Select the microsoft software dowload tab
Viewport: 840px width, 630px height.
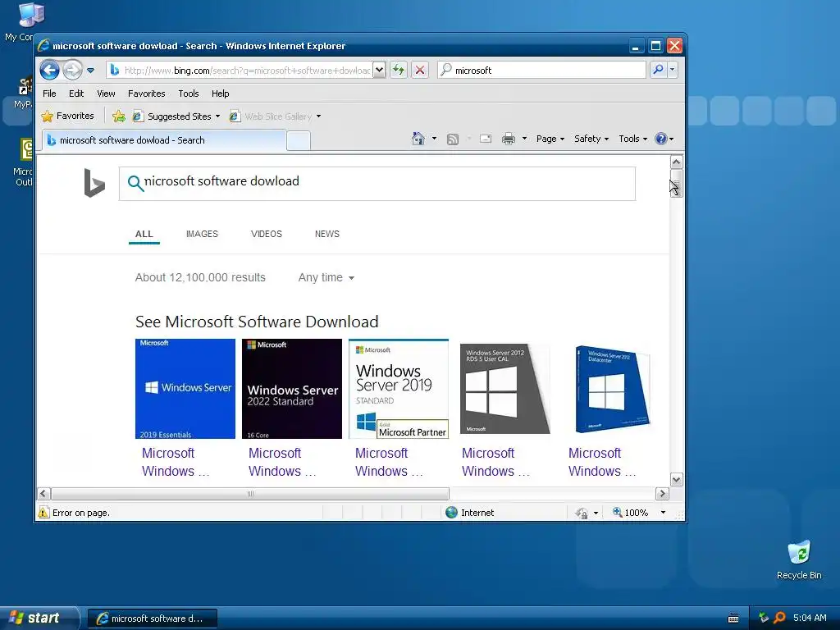pos(164,140)
